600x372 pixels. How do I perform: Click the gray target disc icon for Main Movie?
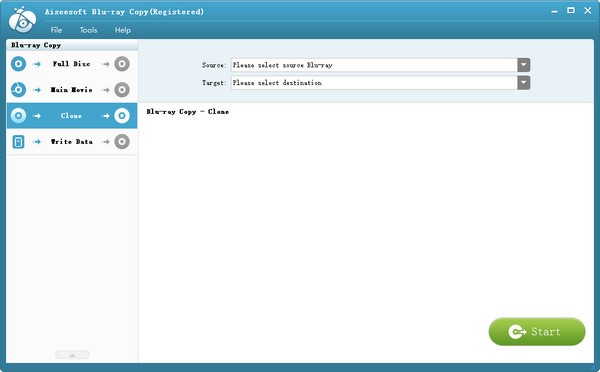(x=122, y=90)
